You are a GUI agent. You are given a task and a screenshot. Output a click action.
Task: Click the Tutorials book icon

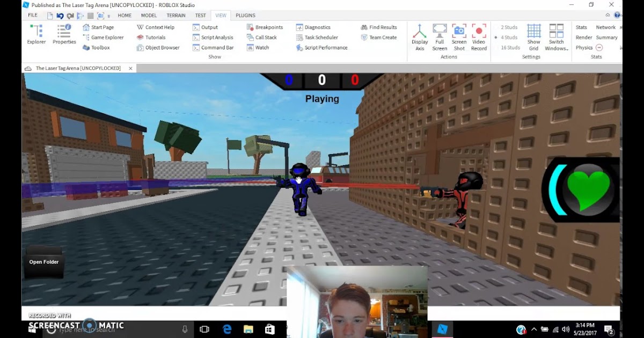click(x=140, y=38)
